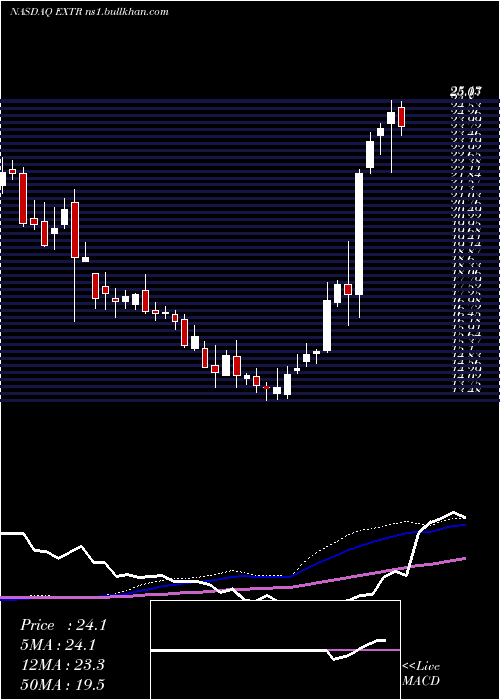Screen dimensions: 500x700
Task: Click the pink 50MA line's right end
Action: pyautogui.click(x=464, y=558)
